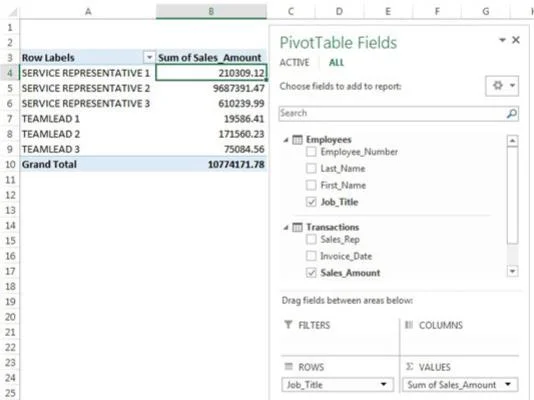Screen dimensions: 534x400
Task: Click the Rows area icon
Action: (288, 366)
